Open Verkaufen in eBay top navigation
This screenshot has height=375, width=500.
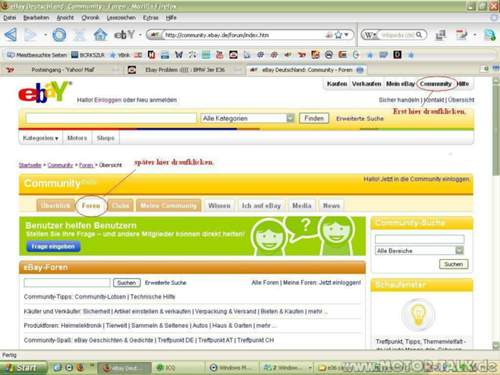click(x=366, y=84)
